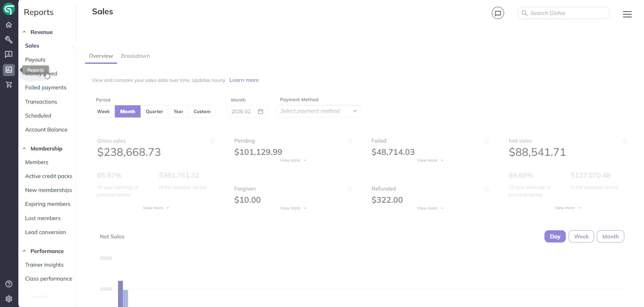The width and height of the screenshot is (644, 307).
Task: Click the Pending info icon
Action: 350,141
